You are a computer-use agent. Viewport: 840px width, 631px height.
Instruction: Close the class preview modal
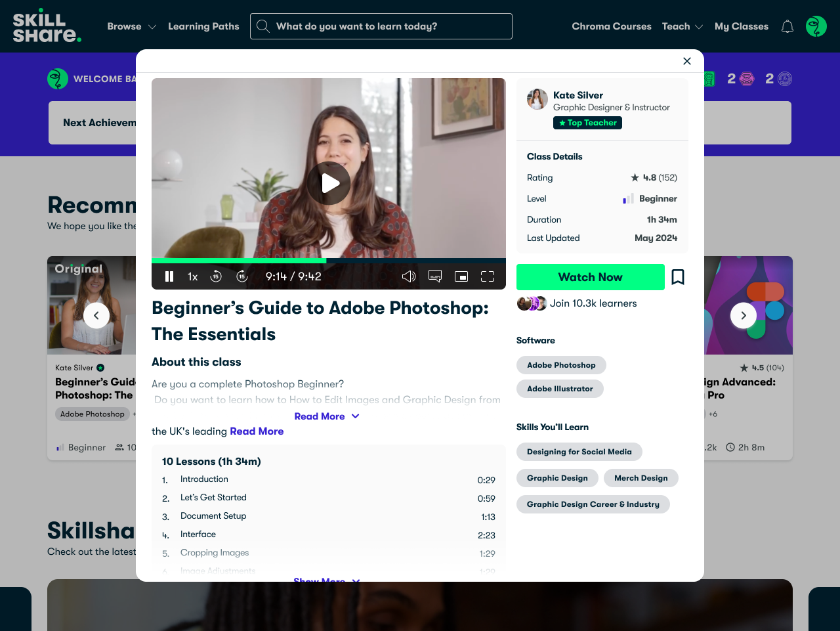pyautogui.click(x=687, y=61)
